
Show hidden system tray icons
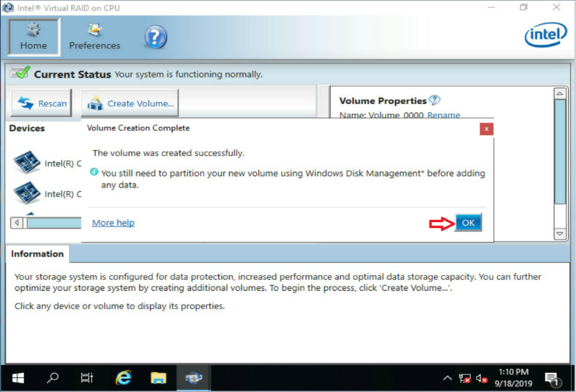447,378
